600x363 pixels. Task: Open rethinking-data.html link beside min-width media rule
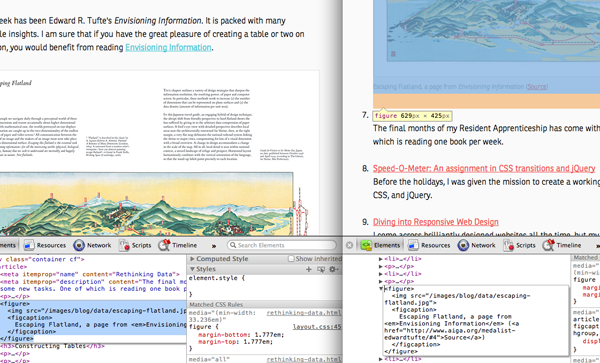point(304,313)
